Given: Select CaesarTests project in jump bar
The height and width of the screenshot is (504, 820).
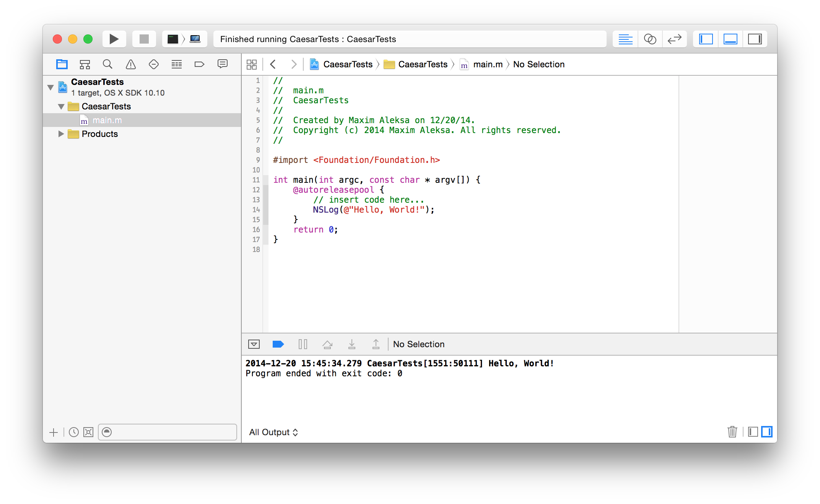Looking at the screenshot, I should coord(341,64).
